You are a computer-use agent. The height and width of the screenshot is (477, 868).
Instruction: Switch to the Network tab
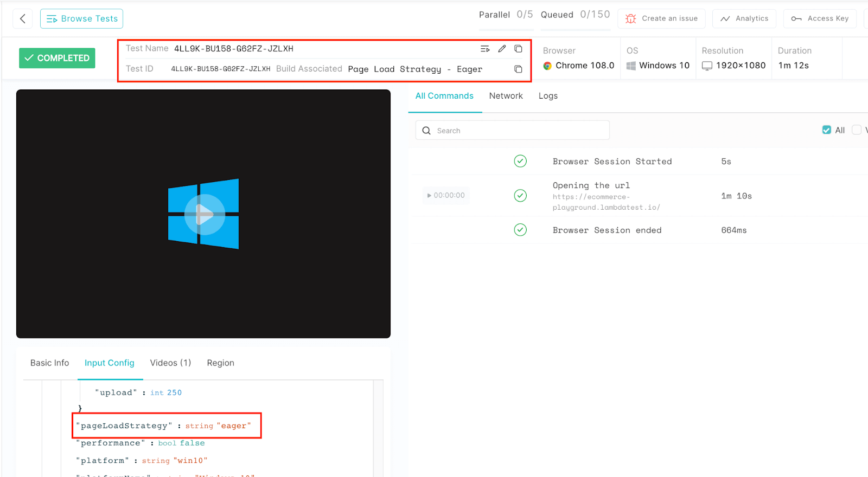pos(506,96)
